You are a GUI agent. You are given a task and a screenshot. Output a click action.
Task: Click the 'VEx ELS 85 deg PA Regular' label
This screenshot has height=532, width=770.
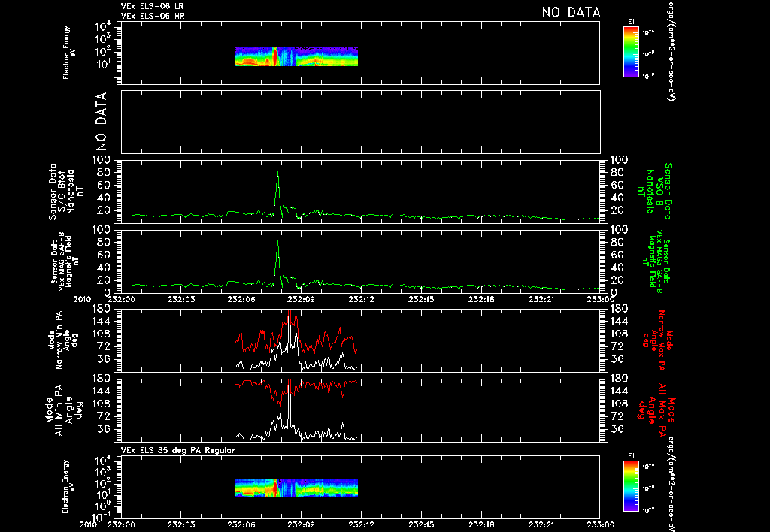[x=178, y=450]
